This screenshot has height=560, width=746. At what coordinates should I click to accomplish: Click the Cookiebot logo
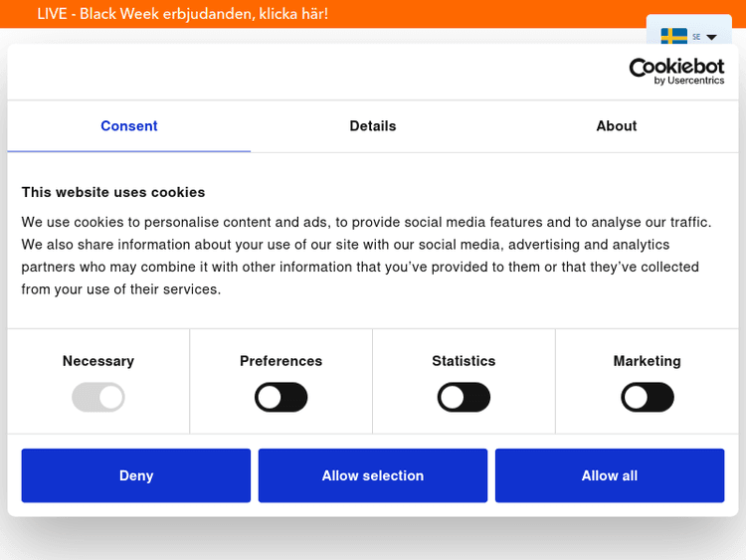[x=676, y=71]
